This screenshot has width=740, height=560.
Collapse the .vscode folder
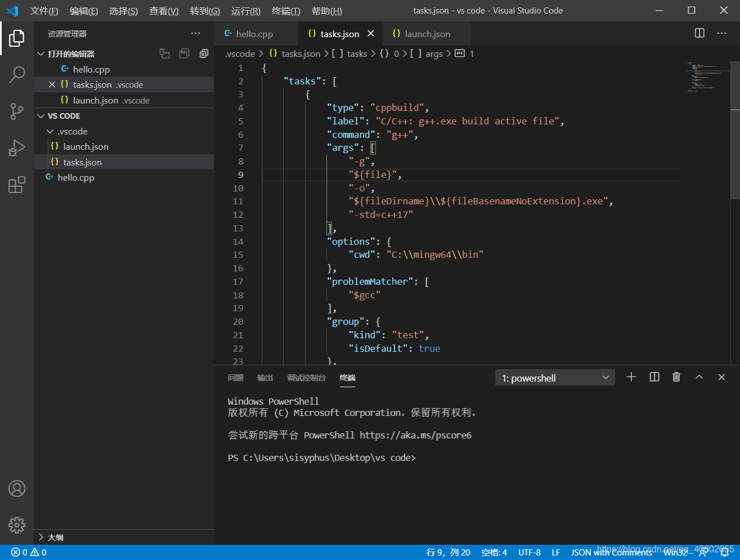pyautogui.click(x=50, y=131)
